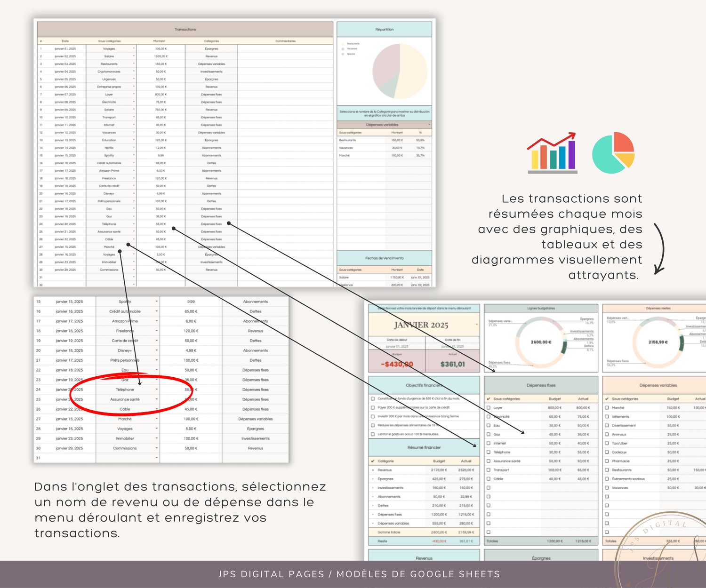Click the Restaurants legend dot in Répartition chart
Viewport: 706px width, 588px height.
343,44
